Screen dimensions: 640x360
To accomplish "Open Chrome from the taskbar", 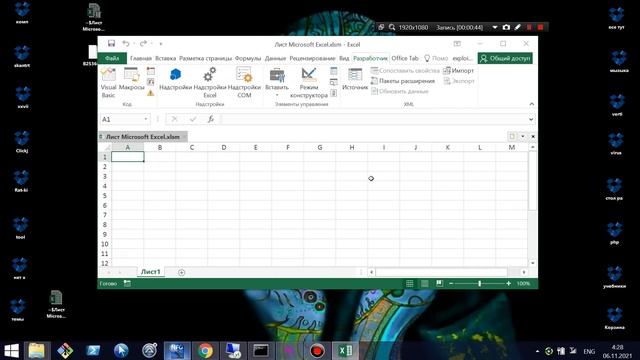I will point(205,351).
